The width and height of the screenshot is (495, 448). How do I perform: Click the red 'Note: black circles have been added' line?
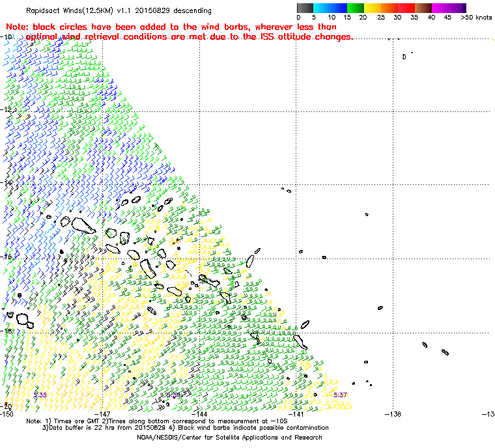pos(171,27)
